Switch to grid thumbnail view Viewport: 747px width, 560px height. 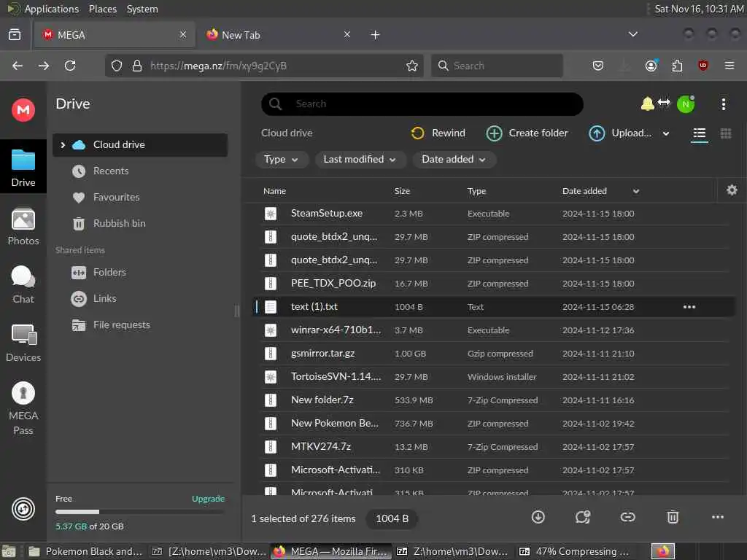[725, 133]
